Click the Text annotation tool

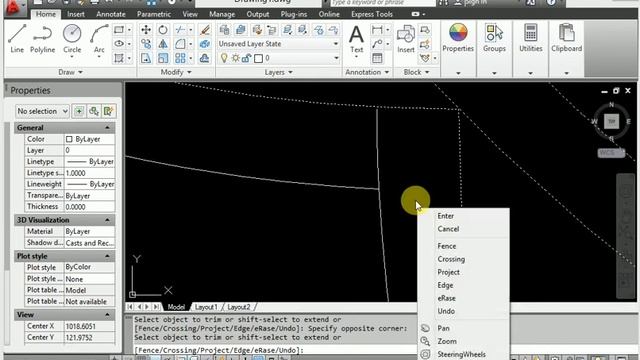coord(356,39)
